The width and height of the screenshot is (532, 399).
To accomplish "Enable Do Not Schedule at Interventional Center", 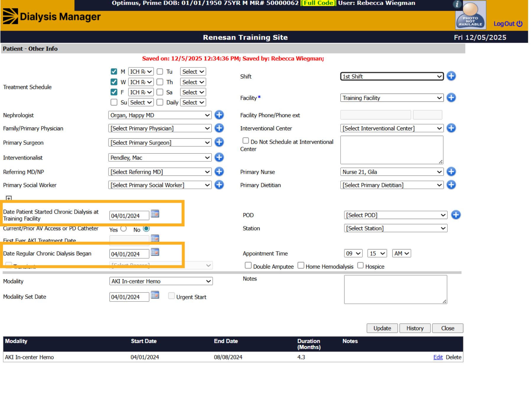I will tap(246, 141).
